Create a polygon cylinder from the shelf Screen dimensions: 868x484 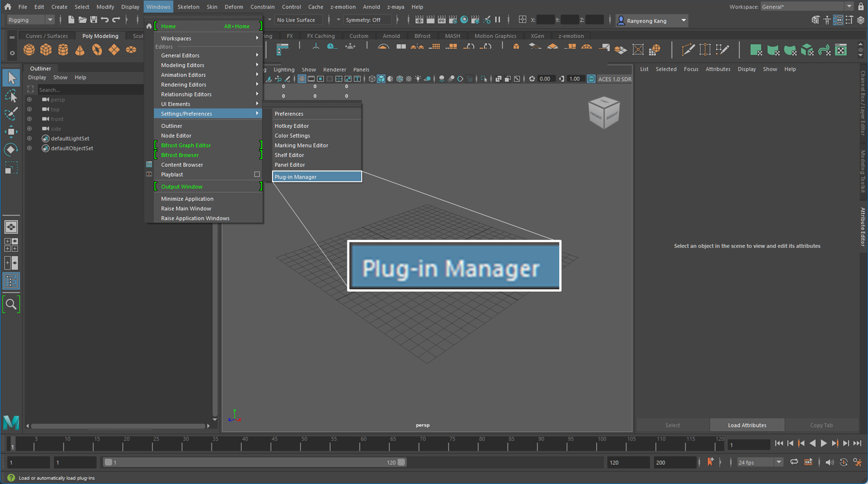[63, 50]
